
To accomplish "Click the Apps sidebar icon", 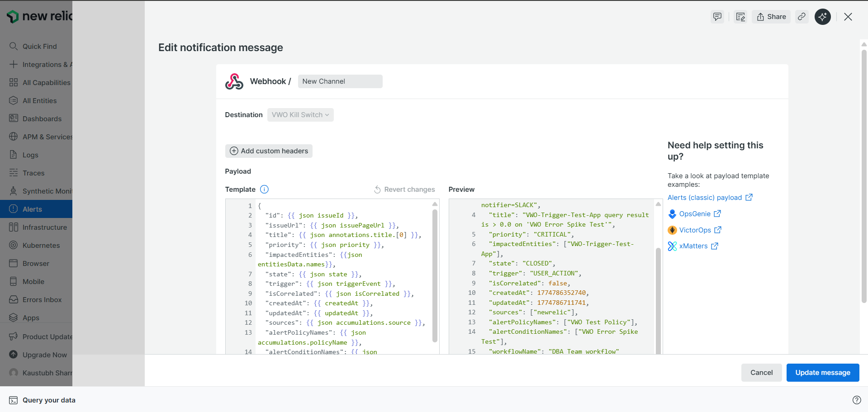I will tap(14, 317).
